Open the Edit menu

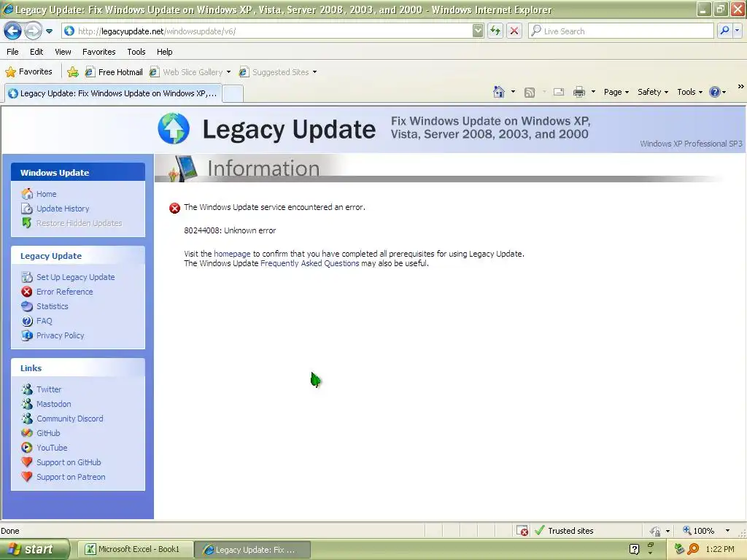coord(36,52)
